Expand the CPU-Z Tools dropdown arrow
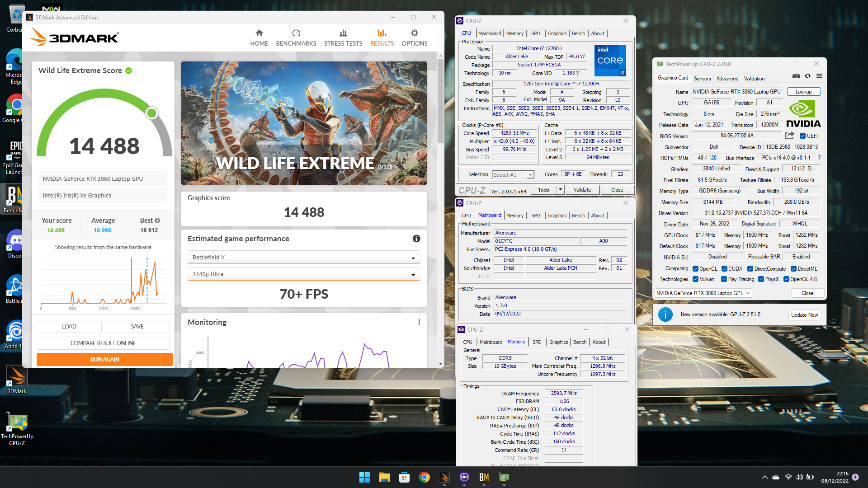 [x=560, y=190]
